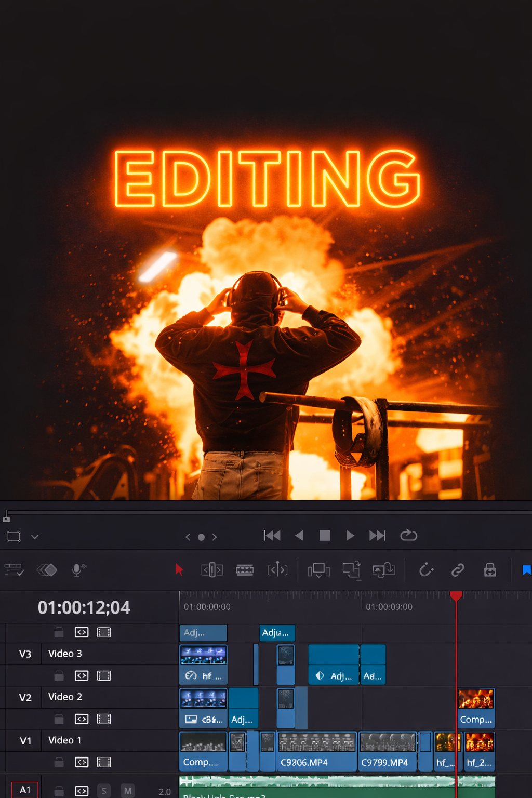Viewport: 532px width, 798px height.
Task: Mute the A1 audio track
Action: (128, 791)
